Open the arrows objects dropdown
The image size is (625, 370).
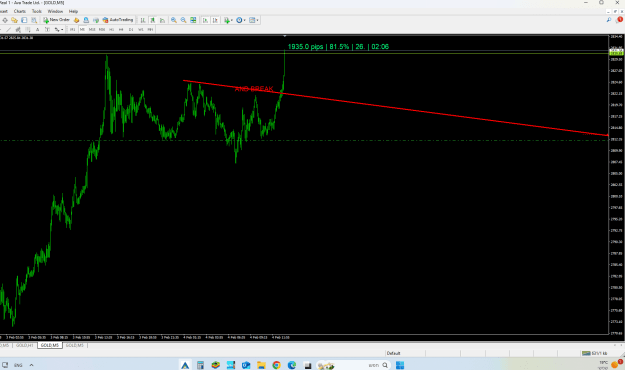coord(59,30)
